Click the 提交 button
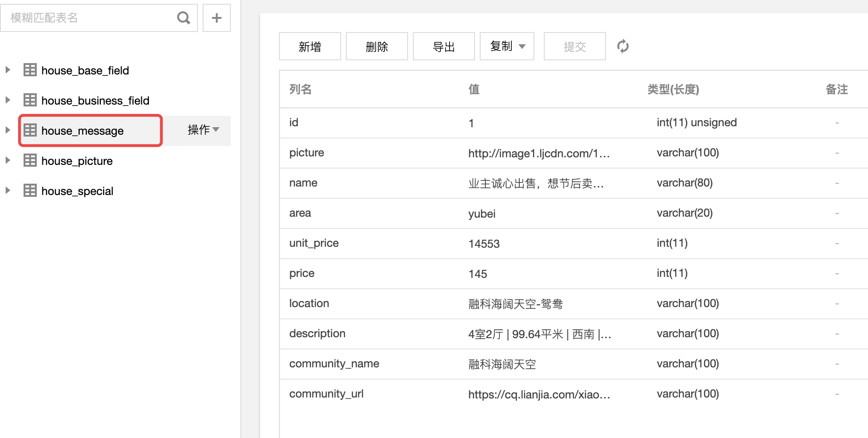 575,46
